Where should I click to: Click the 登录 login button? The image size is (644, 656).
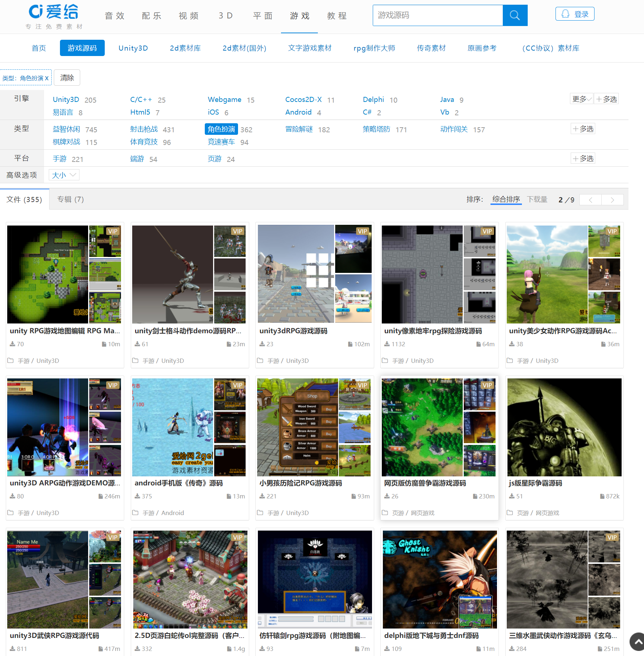tap(575, 14)
